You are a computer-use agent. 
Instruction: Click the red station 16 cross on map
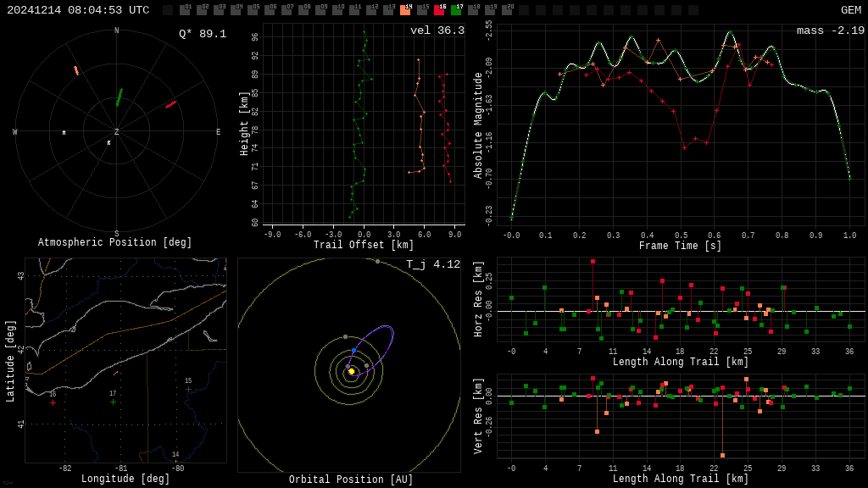[x=53, y=402]
